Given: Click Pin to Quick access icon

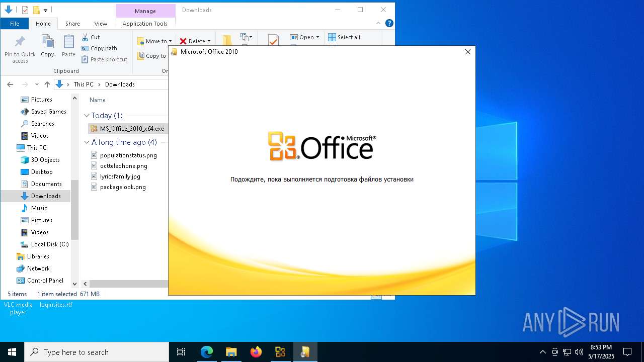Looking at the screenshot, I should click(x=20, y=49).
